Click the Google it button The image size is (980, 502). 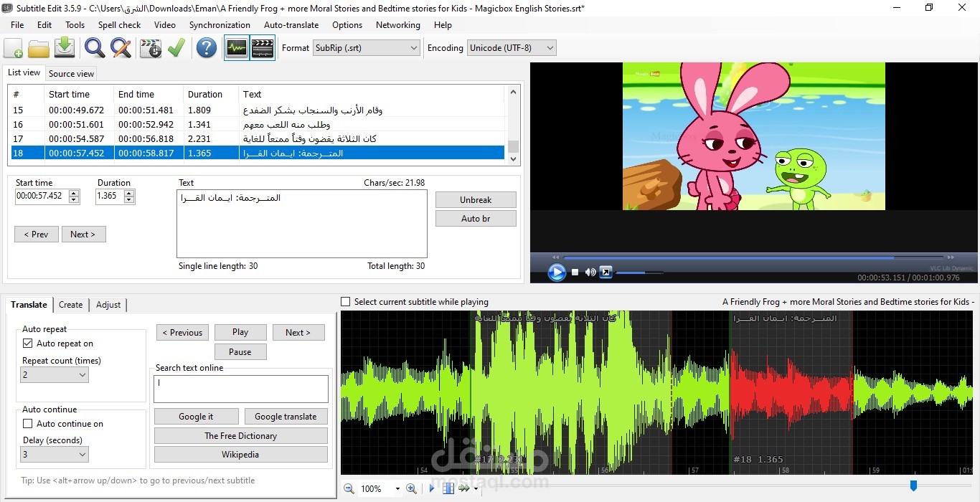point(196,417)
